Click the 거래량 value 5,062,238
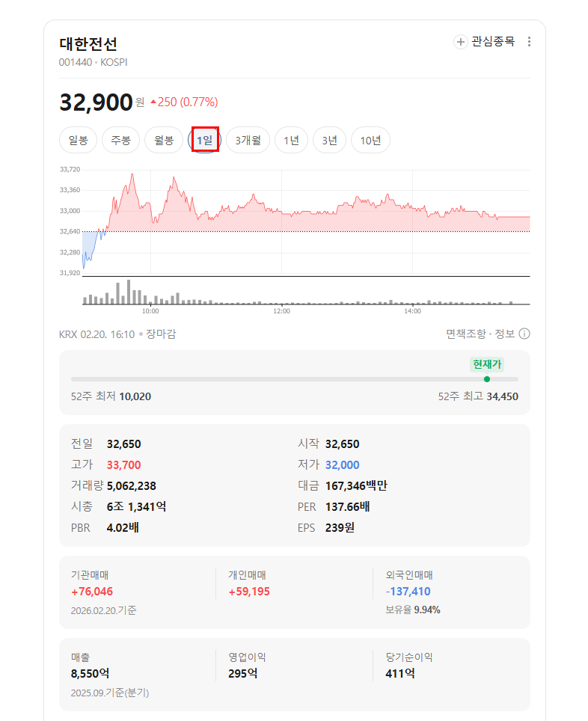 132,486
